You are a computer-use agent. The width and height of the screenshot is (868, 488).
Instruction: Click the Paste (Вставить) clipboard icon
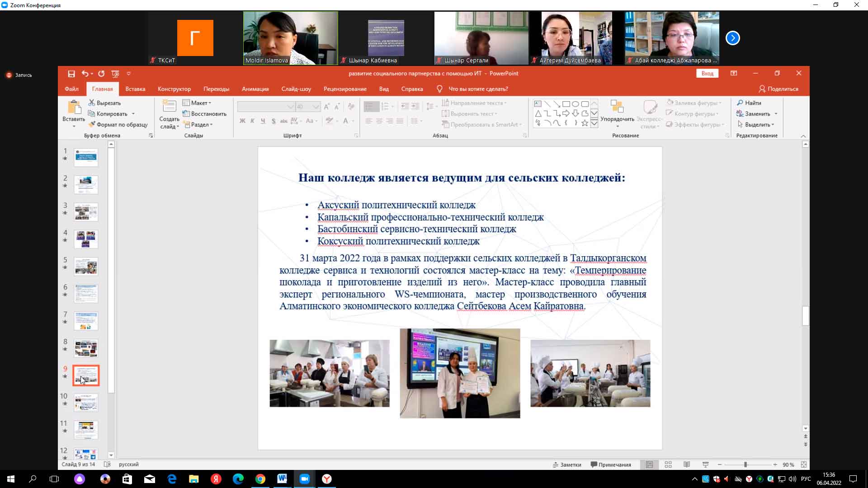pyautogui.click(x=74, y=108)
